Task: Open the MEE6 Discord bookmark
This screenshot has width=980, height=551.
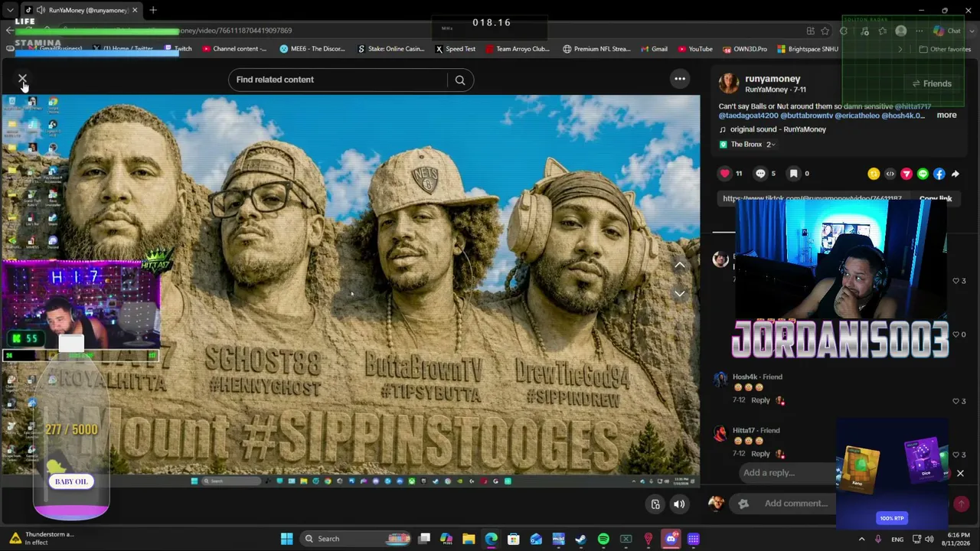Action: tap(312, 49)
